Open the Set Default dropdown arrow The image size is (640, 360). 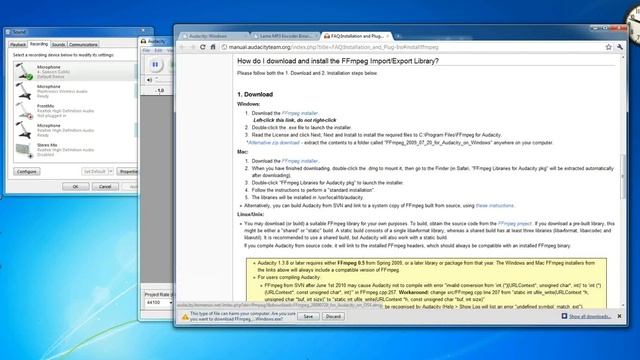(x=111, y=171)
